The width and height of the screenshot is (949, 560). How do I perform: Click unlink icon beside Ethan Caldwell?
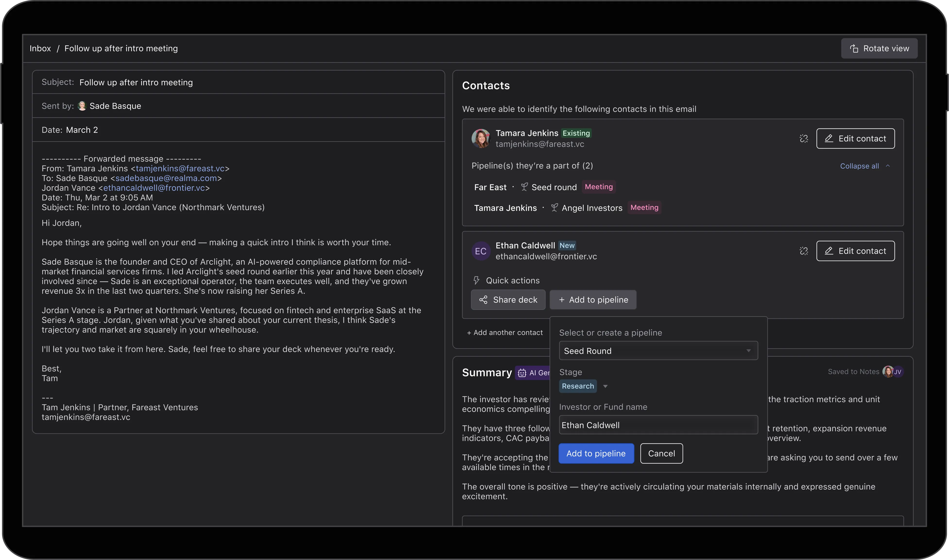click(x=804, y=251)
